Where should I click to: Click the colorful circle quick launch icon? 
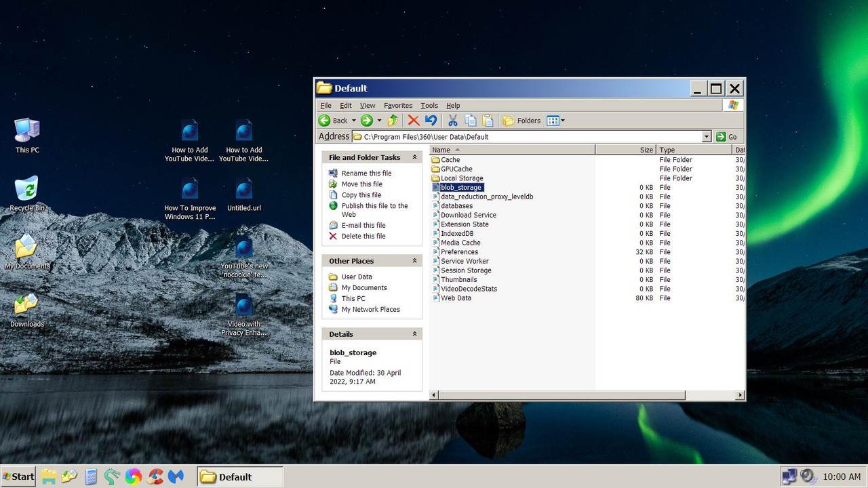click(134, 476)
